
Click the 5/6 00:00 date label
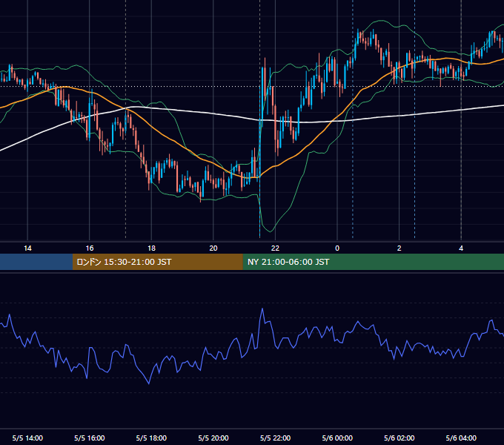[x=337, y=438]
